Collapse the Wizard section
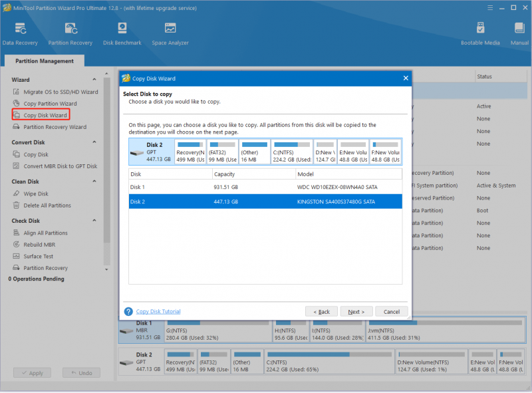 (94, 79)
